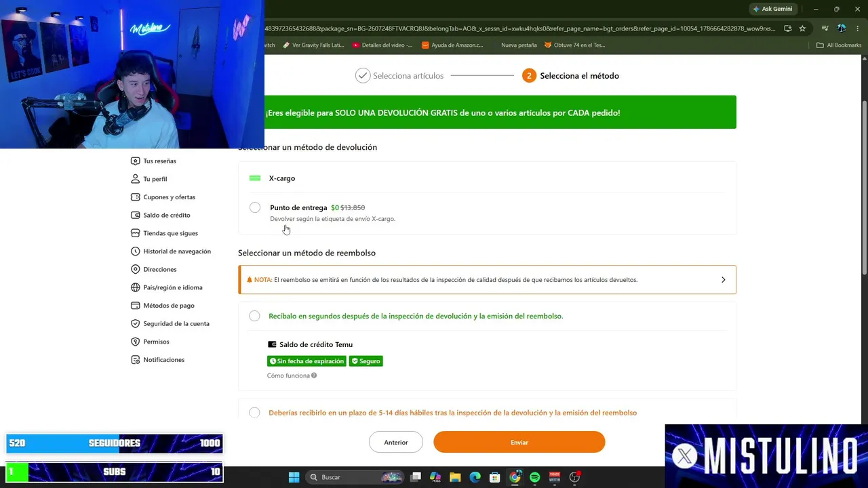Open Microsoft Edge from taskbar
868x488 pixels.
point(475,477)
